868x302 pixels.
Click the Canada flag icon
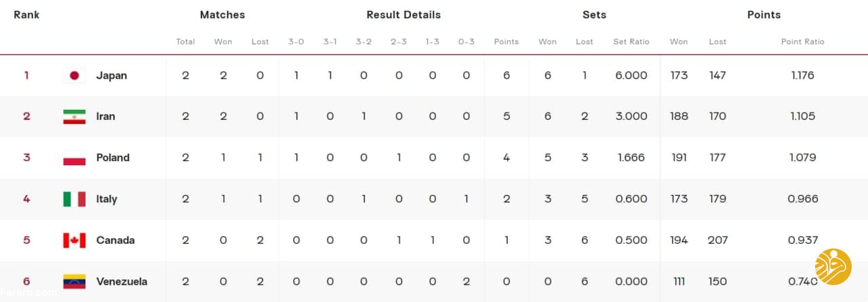point(75,240)
